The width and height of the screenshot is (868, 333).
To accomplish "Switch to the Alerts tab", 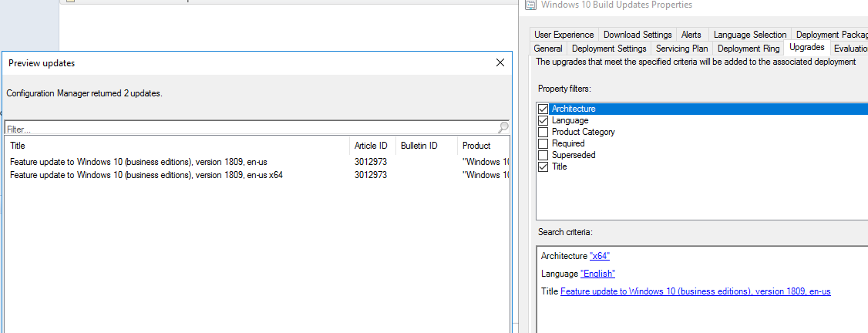I will 691,34.
